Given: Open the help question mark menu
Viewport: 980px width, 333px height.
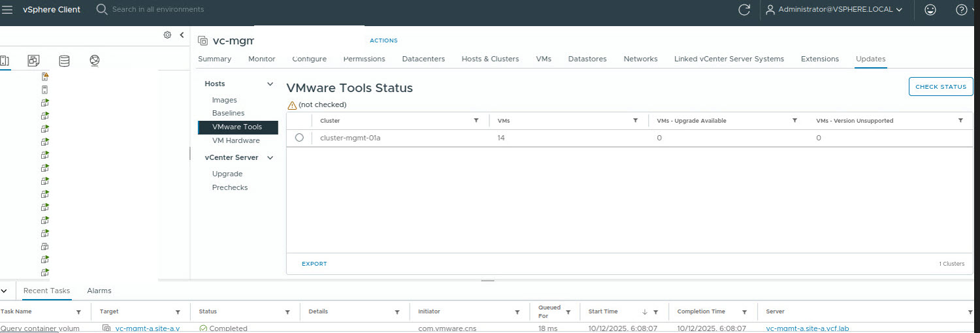Looking at the screenshot, I should (x=961, y=10).
